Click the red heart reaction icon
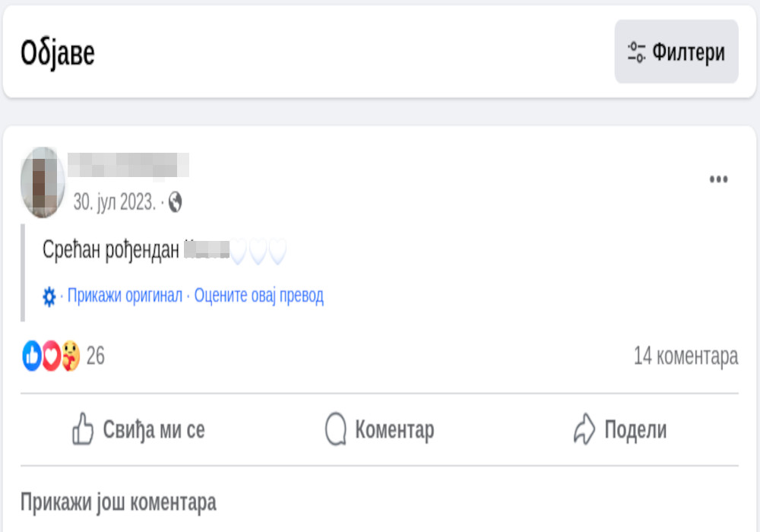Viewport: 760px width, 532px height. click(51, 356)
